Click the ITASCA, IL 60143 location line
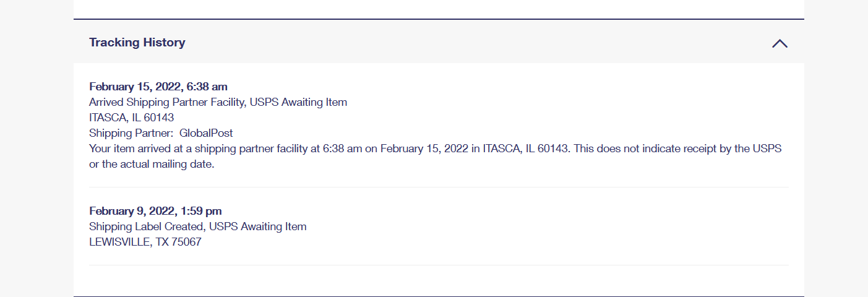 [x=131, y=118]
